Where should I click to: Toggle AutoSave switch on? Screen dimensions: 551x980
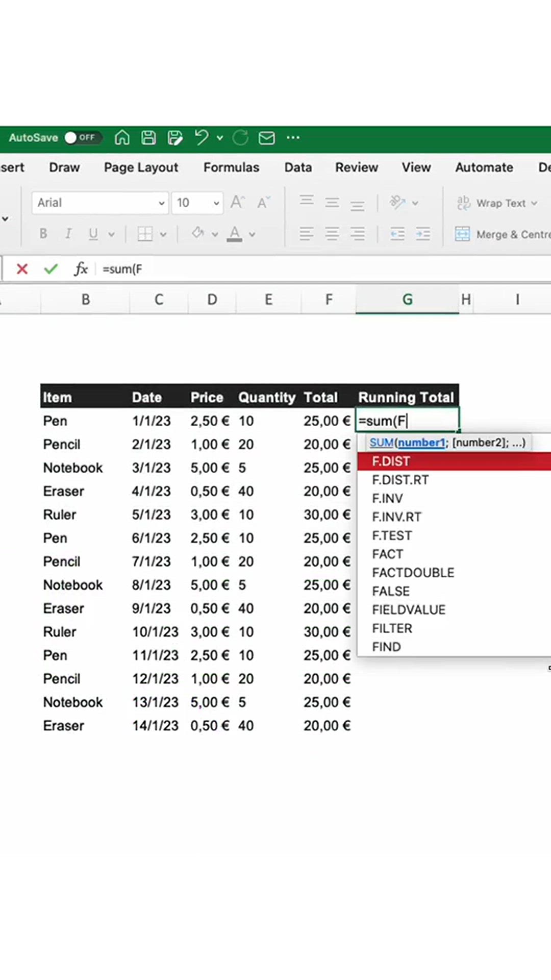click(x=82, y=138)
